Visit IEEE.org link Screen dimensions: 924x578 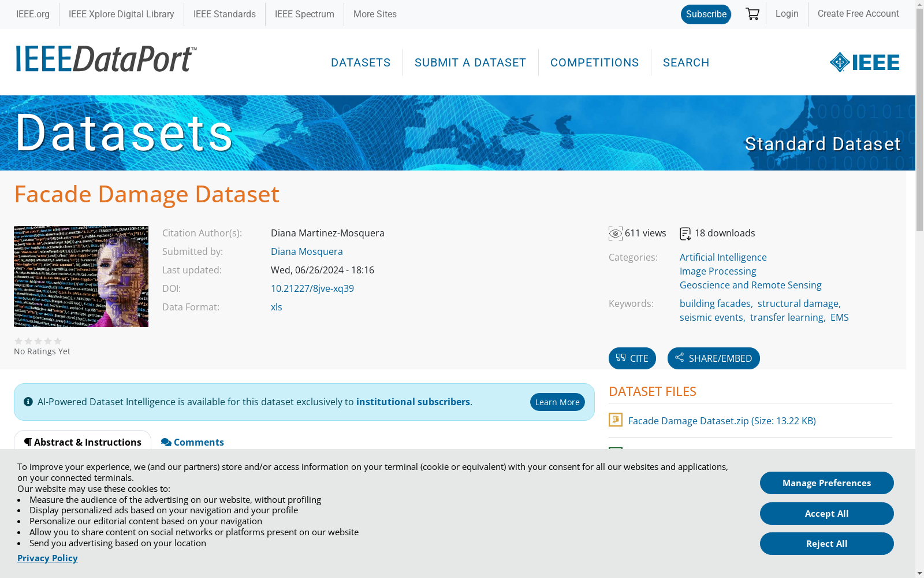pos(33,14)
